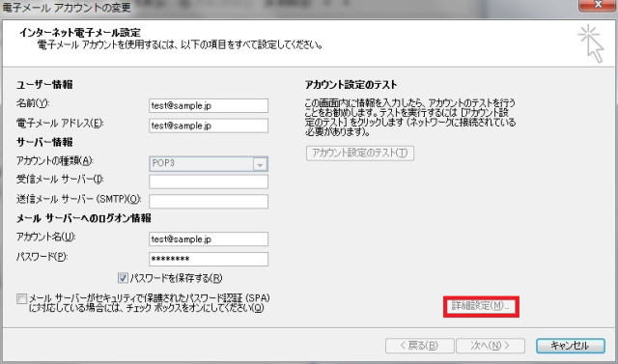The height and width of the screenshot is (364, 618).
Task: Click the ユーザー情報 section heading
Action: click(x=44, y=85)
